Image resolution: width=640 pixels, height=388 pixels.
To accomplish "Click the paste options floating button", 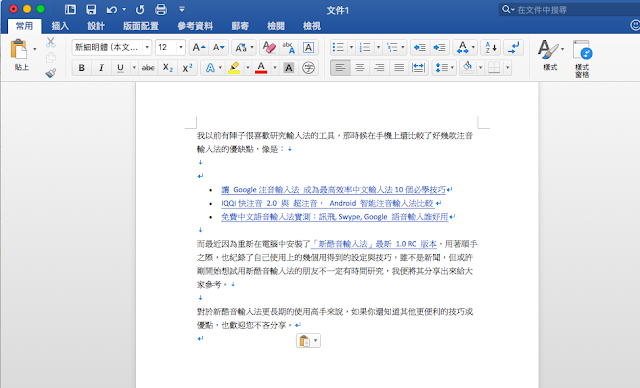I will (308, 341).
